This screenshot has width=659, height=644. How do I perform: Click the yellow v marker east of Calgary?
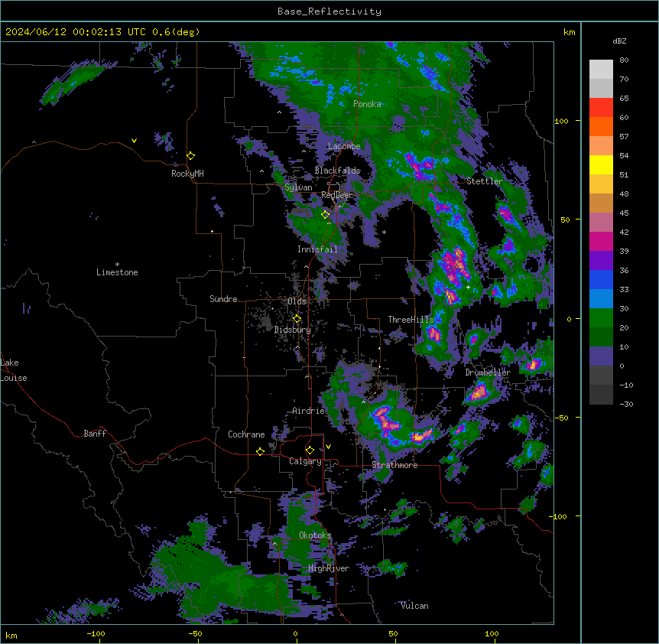[328, 447]
